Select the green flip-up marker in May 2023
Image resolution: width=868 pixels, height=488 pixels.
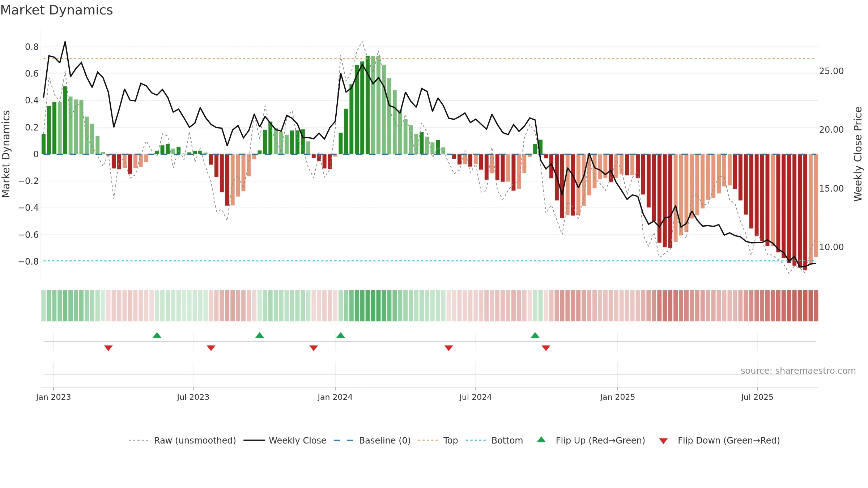tap(157, 335)
